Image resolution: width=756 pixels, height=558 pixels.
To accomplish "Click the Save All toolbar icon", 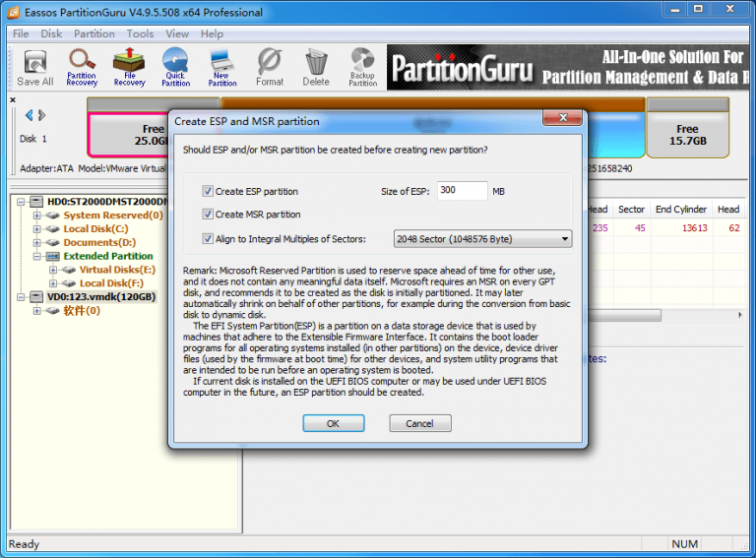I will pyautogui.click(x=34, y=67).
